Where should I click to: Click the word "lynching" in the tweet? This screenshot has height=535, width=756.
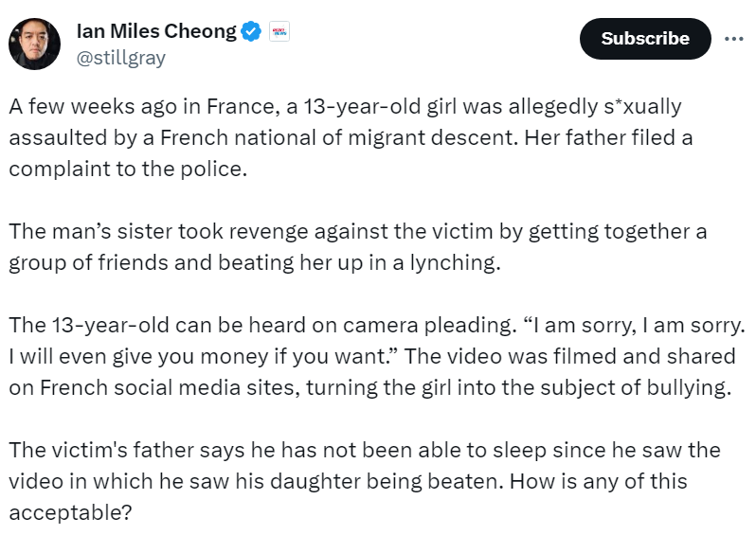tap(462, 262)
